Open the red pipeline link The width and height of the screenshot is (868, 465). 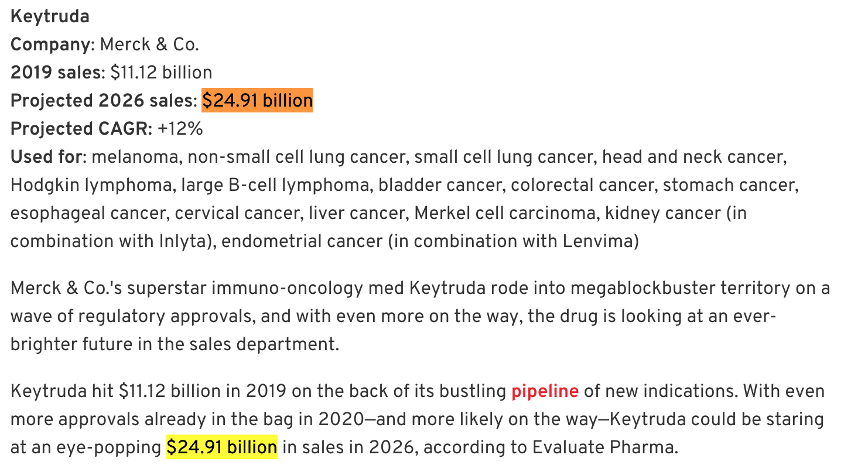tap(545, 391)
